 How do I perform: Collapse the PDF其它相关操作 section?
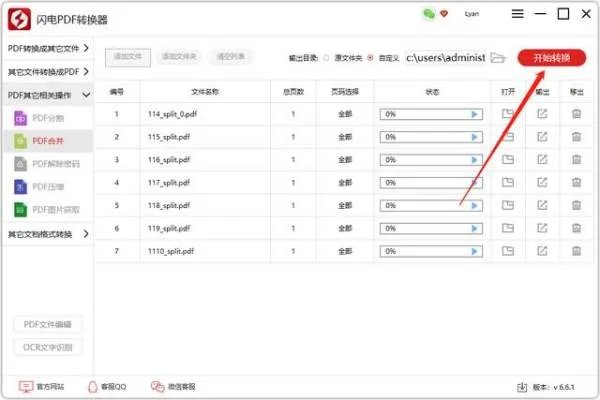pos(48,95)
